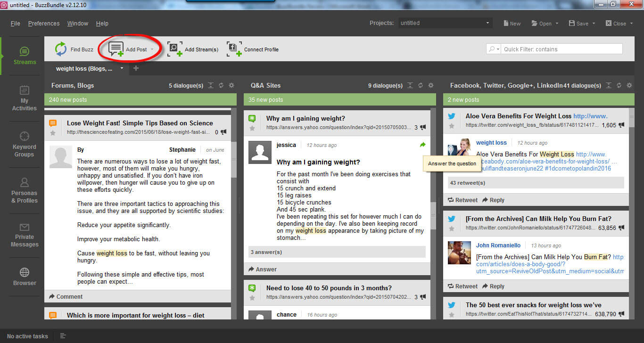Viewport: 644px width, 343px height.
Task: Open My Activities in the sidebar
Action: pyautogui.click(x=25, y=98)
